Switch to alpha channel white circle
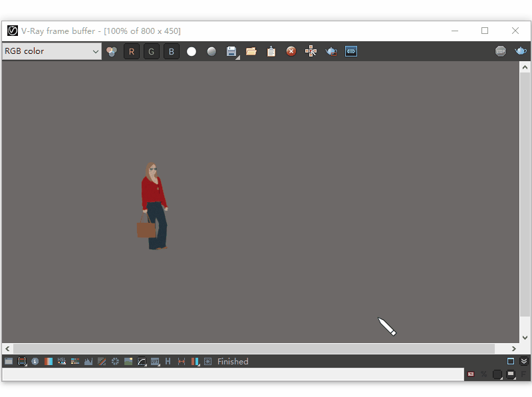This screenshot has width=532, height=397. pos(192,52)
